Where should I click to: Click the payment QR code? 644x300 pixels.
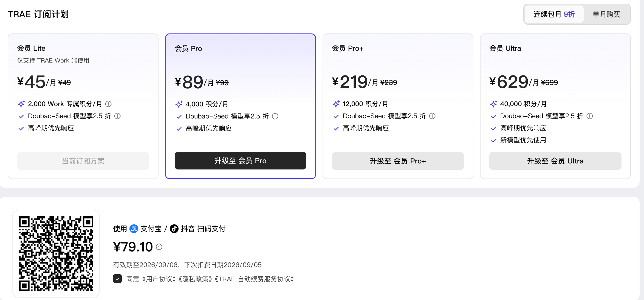tap(56, 254)
